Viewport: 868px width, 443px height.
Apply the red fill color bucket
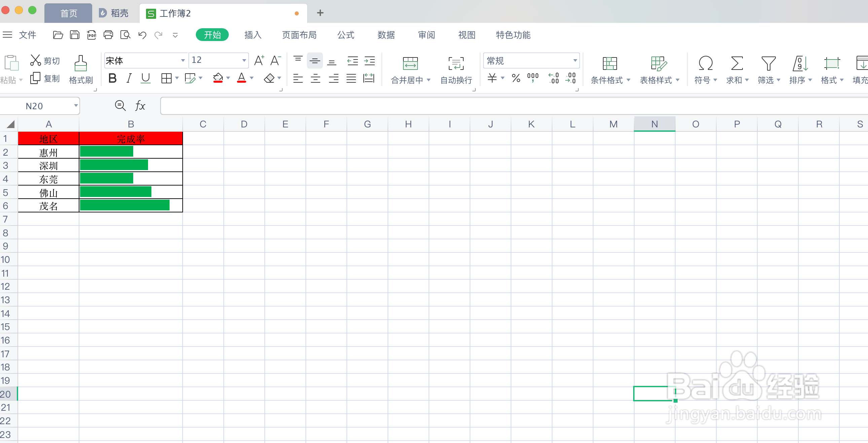[x=218, y=78]
